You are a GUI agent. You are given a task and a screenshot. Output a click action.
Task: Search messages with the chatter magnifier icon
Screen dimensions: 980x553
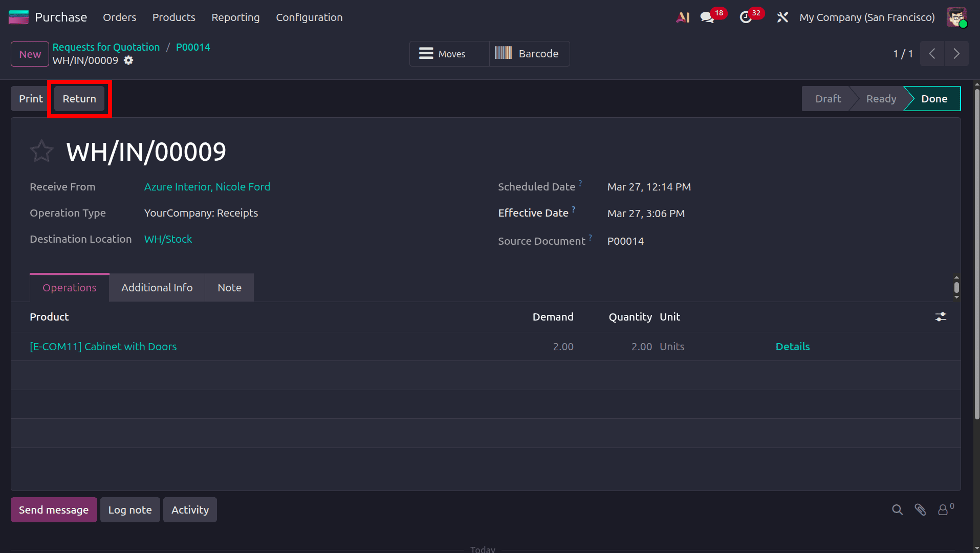pos(897,509)
